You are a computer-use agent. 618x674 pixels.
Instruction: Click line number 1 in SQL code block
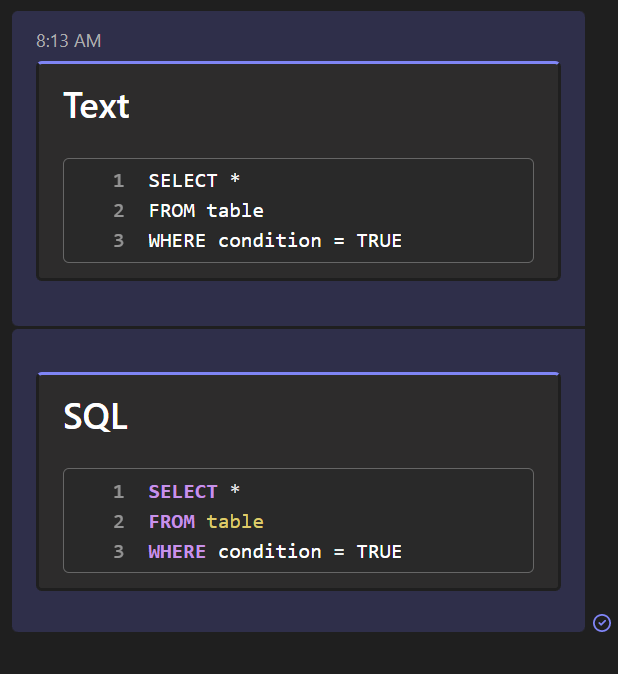118,492
